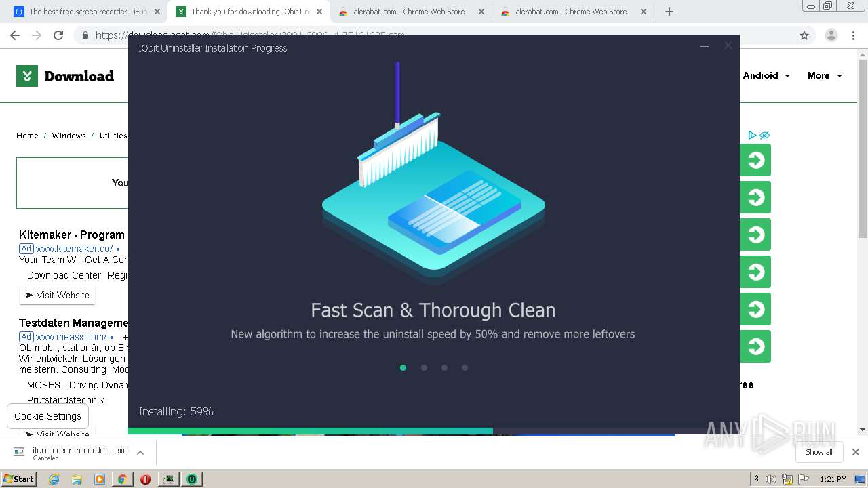Close the first alerabat.com tab

coord(481,12)
